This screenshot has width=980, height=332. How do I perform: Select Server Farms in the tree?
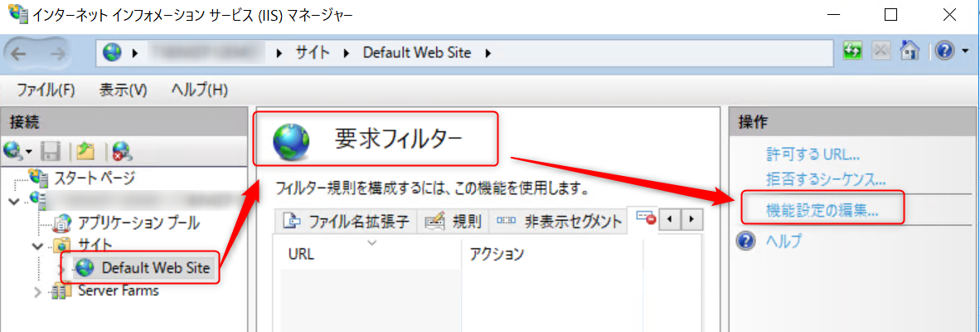(118, 290)
